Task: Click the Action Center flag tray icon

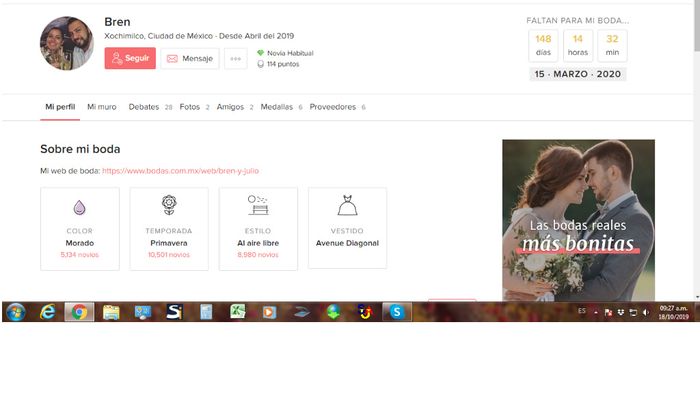Action: point(608,312)
